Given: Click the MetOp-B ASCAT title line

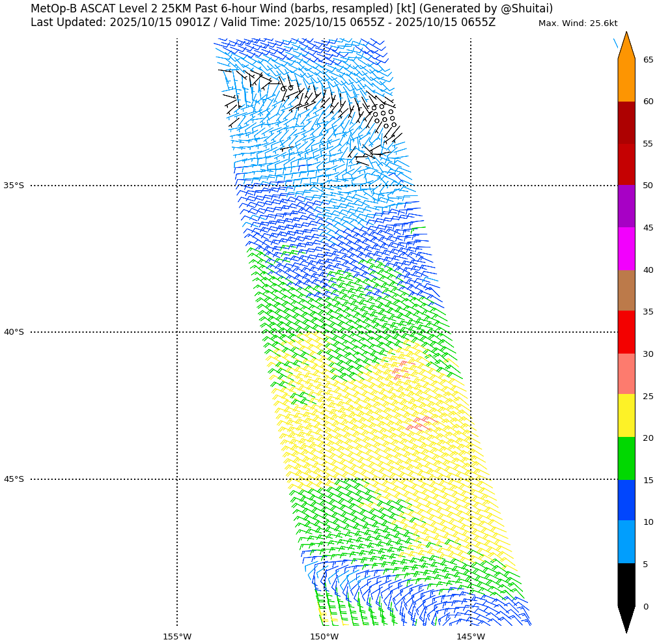Looking at the screenshot, I should (291, 8).
